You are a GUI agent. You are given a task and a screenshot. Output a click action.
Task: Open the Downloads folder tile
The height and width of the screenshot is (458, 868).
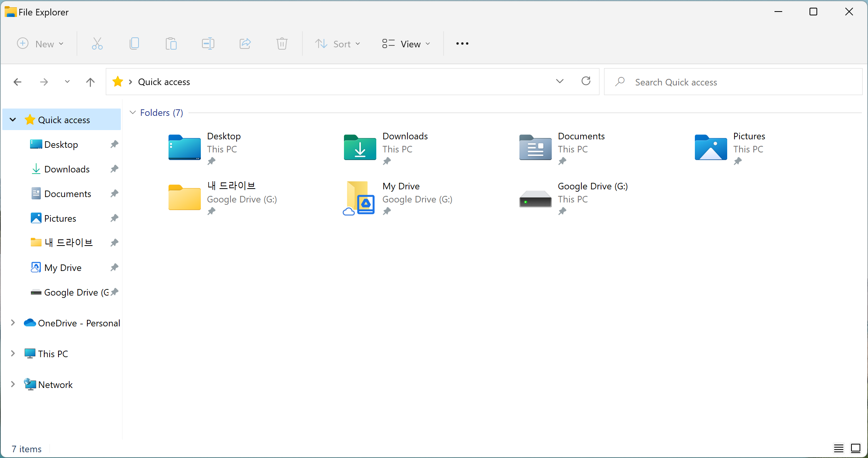tap(386, 148)
